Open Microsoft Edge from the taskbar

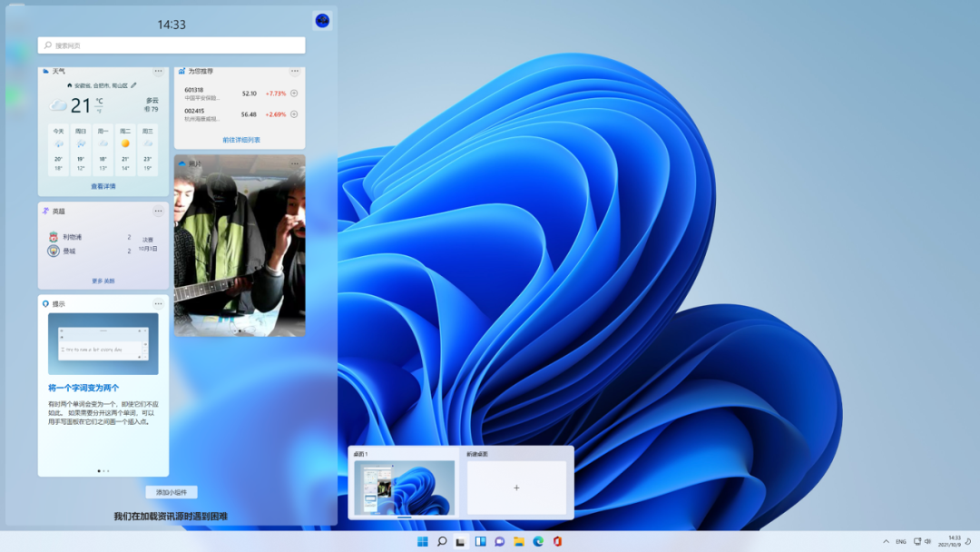pos(537,541)
